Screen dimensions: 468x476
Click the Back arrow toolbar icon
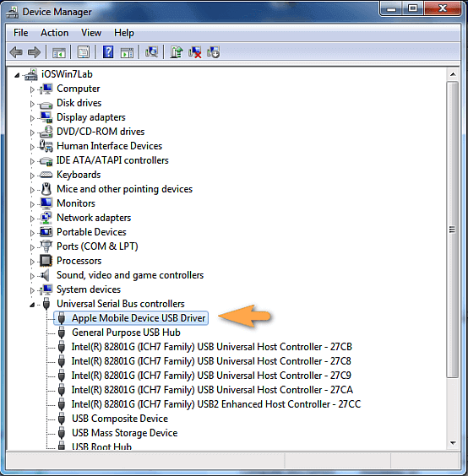(16, 52)
